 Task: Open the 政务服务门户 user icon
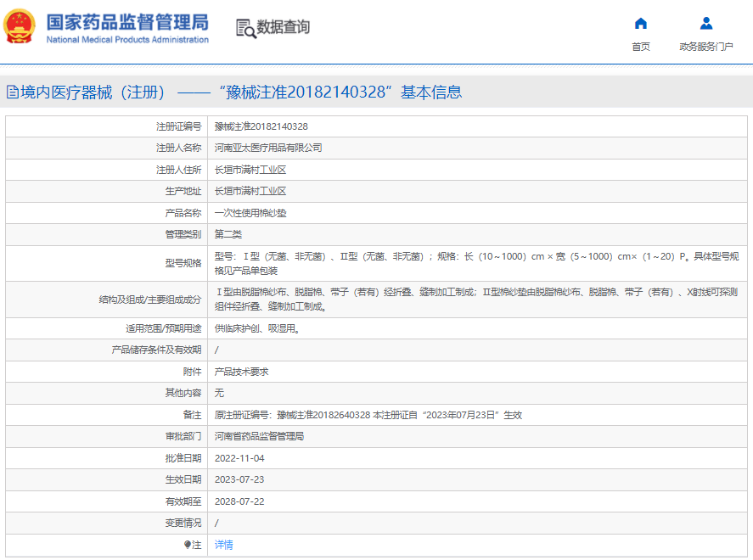pos(706,24)
